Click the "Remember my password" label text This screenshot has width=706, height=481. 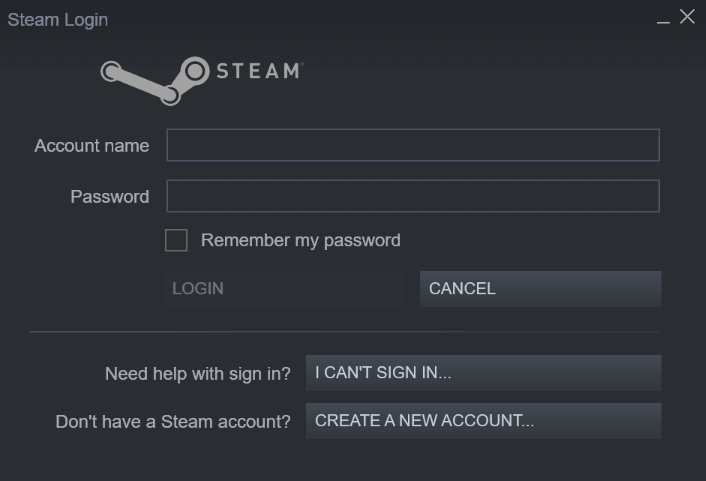pyautogui.click(x=300, y=240)
